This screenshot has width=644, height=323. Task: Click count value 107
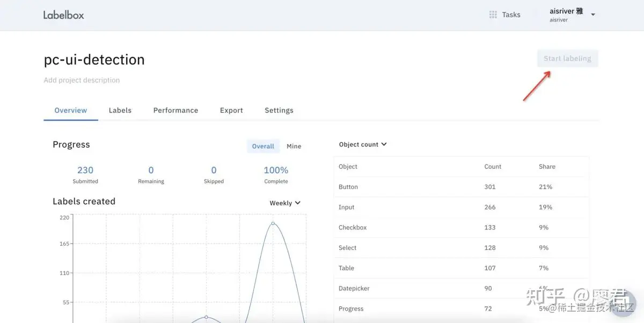tap(490, 268)
